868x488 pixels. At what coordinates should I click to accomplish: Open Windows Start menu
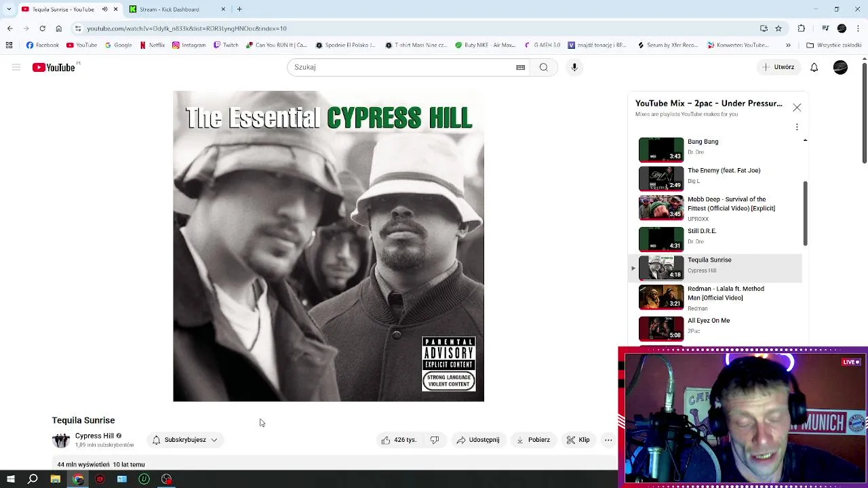click(x=10, y=479)
